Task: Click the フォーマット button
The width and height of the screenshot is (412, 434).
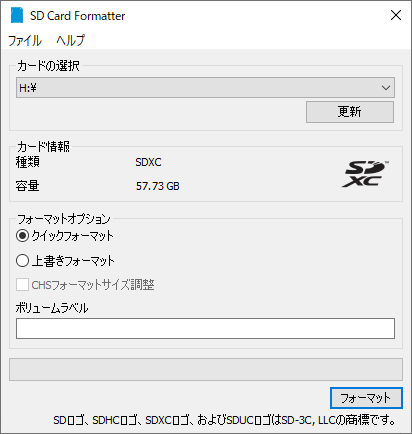Action: tap(366, 398)
